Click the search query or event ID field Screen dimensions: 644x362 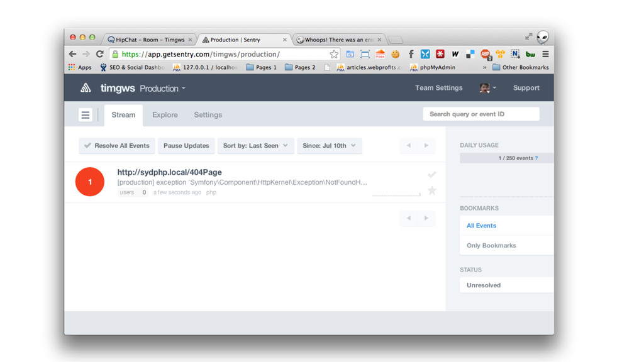click(481, 114)
